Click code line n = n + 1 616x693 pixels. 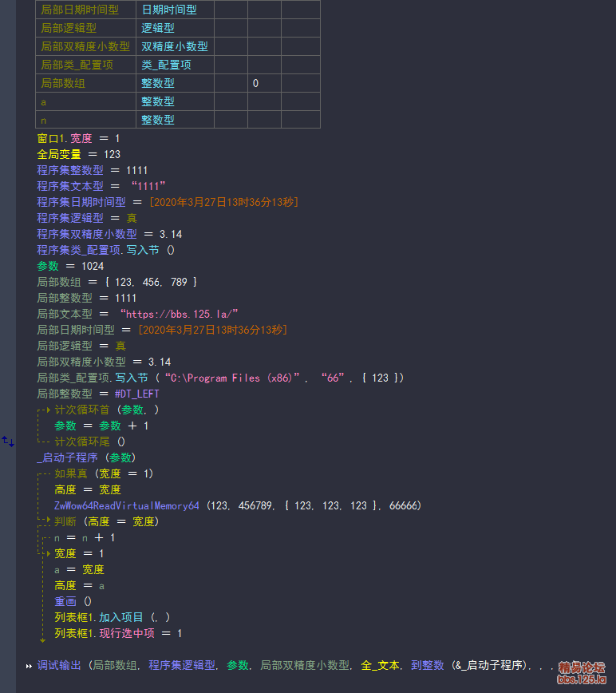click(85, 537)
